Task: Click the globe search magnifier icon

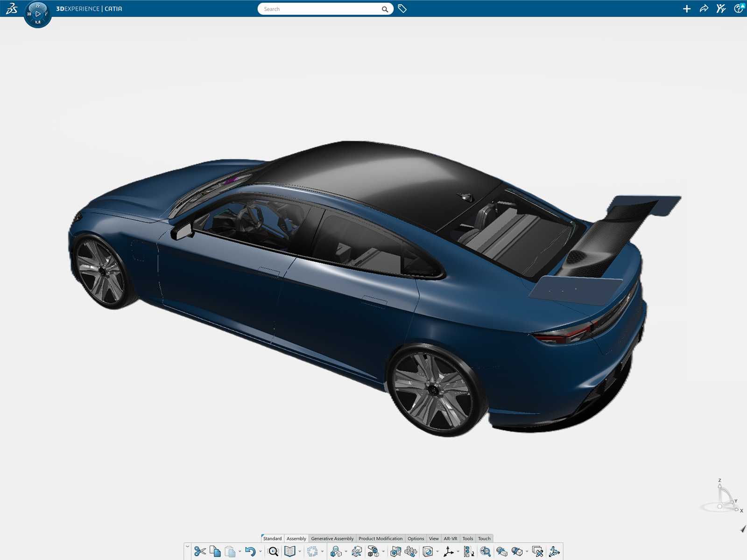Action: (x=486, y=552)
